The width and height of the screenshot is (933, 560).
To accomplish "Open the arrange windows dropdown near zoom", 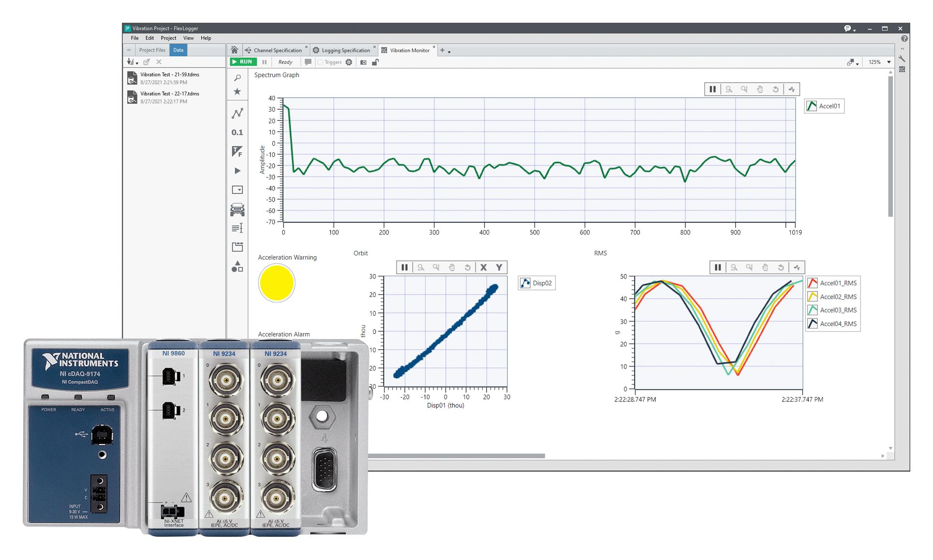I will 852,62.
